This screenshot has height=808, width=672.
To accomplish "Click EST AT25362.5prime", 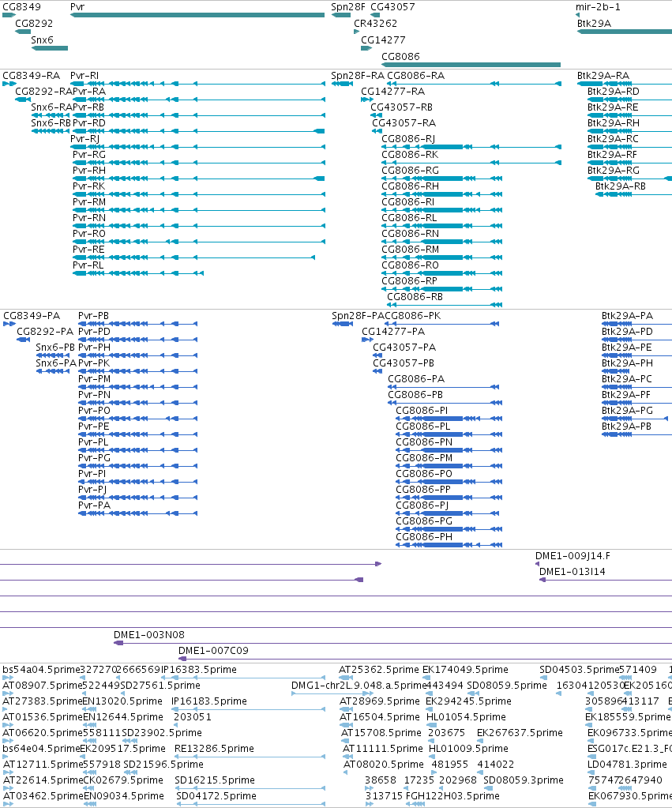I will click(x=379, y=670).
